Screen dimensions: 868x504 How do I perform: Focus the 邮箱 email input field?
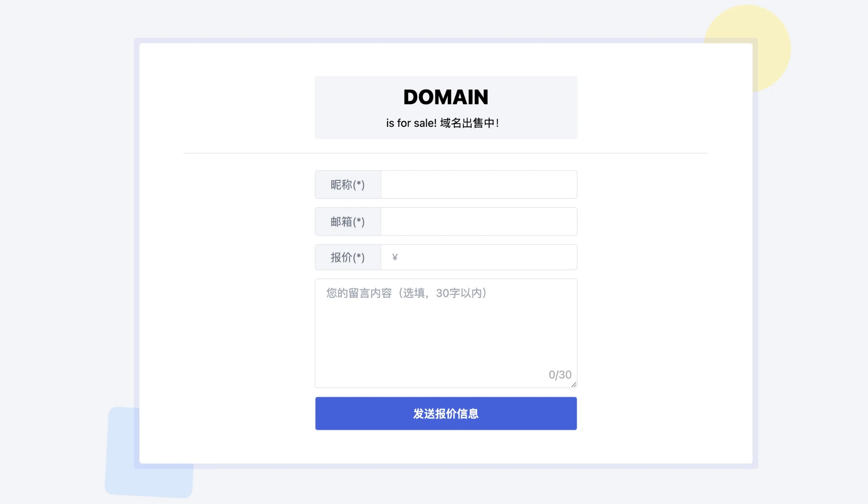pos(479,221)
